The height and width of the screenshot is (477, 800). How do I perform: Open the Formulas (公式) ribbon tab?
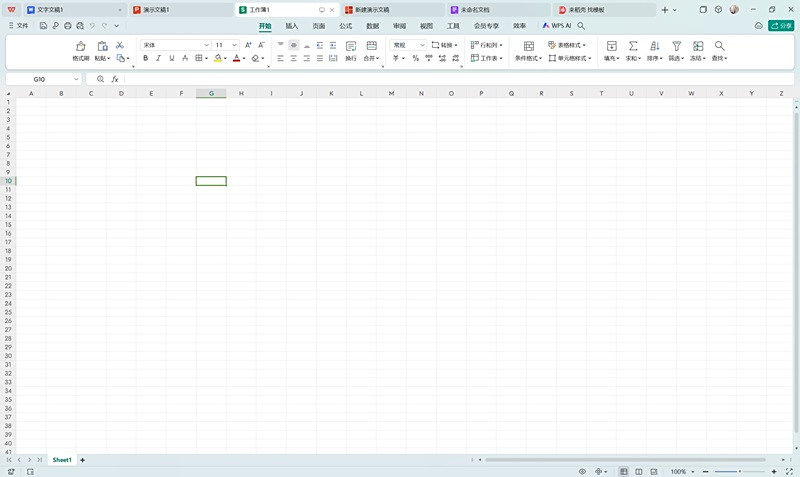[x=345, y=26]
